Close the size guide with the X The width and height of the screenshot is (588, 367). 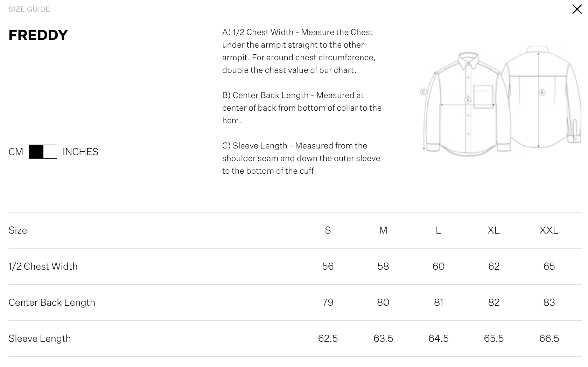click(577, 9)
